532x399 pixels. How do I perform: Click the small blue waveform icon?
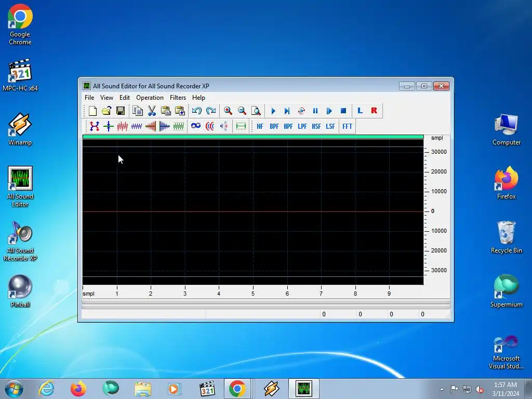click(137, 126)
